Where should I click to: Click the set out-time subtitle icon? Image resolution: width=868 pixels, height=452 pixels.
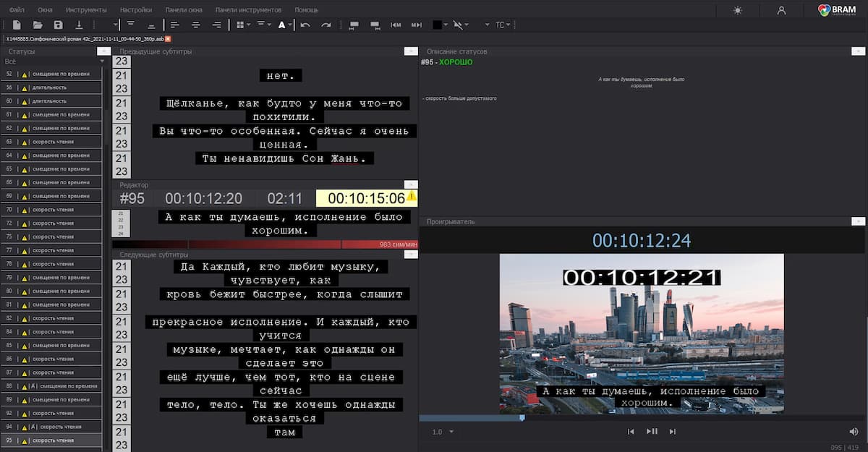tap(375, 25)
